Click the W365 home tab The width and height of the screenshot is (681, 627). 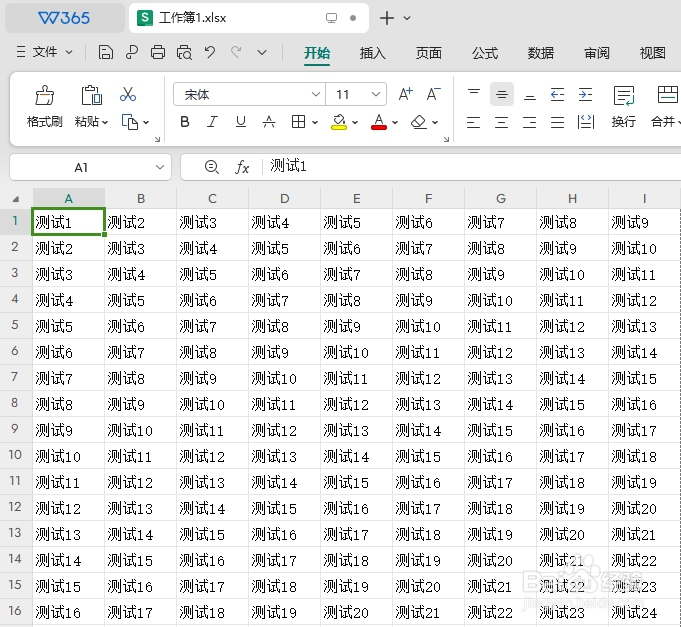65,18
